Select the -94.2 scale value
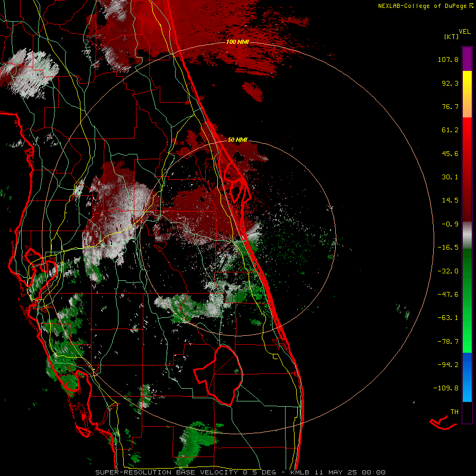Image resolution: width=476 pixels, height=476 pixels. click(x=448, y=365)
